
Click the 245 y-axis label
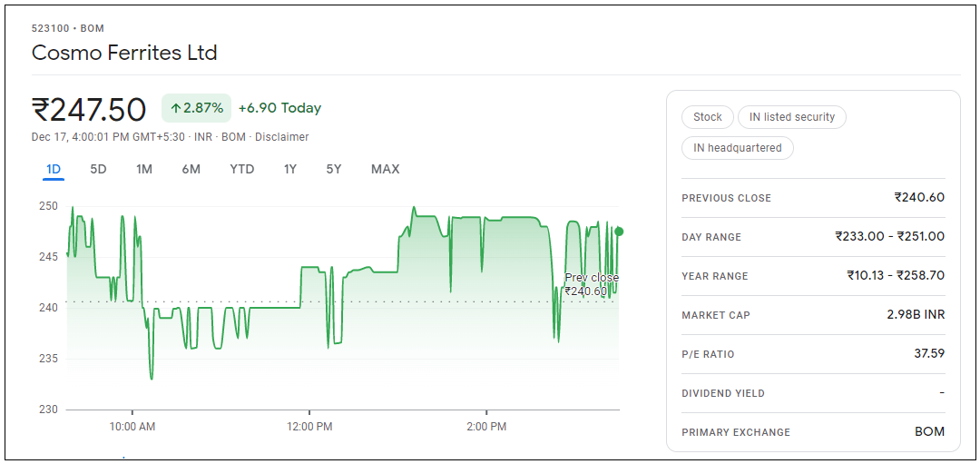point(49,256)
